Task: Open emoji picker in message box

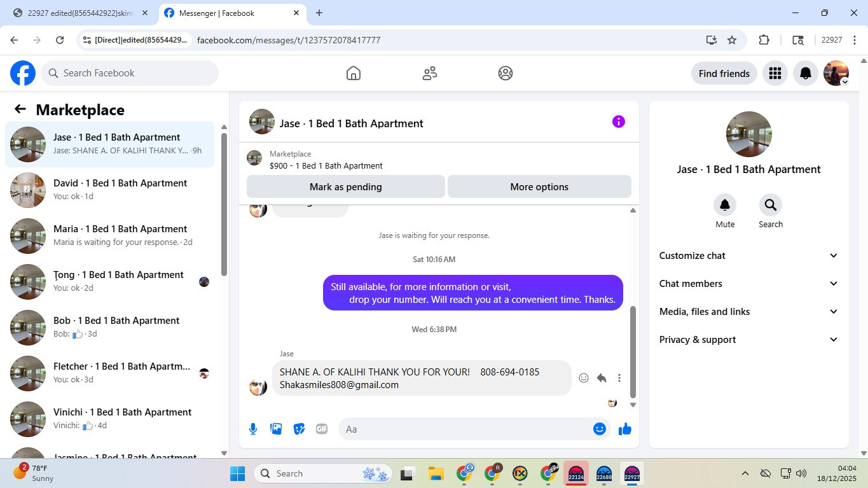Action: (599, 429)
